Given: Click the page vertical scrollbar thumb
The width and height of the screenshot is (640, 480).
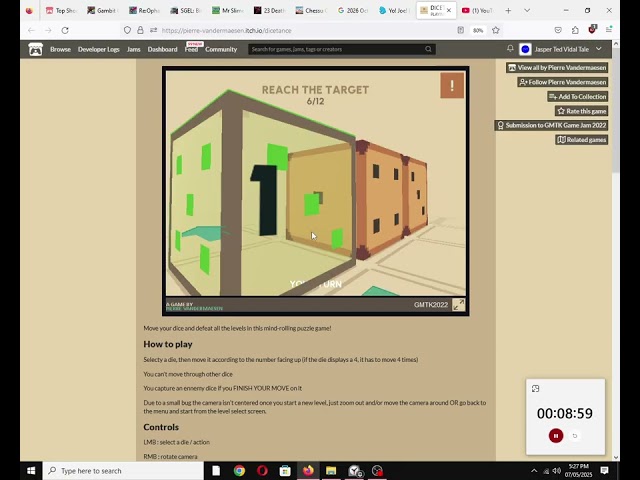Looking at the screenshot, I should [616, 110].
